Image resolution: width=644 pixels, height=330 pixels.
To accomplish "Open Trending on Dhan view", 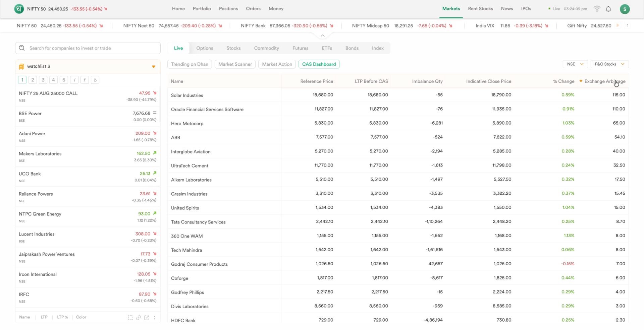I will (190, 64).
